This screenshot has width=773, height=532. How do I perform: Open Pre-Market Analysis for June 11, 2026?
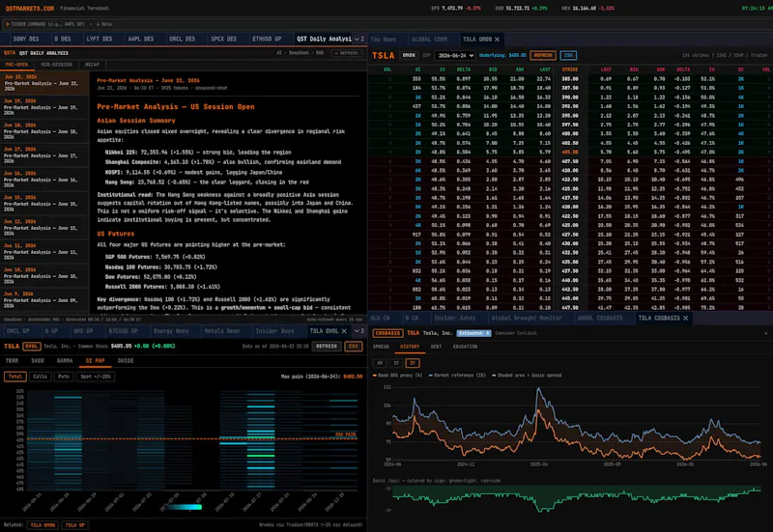coord(44,252)
